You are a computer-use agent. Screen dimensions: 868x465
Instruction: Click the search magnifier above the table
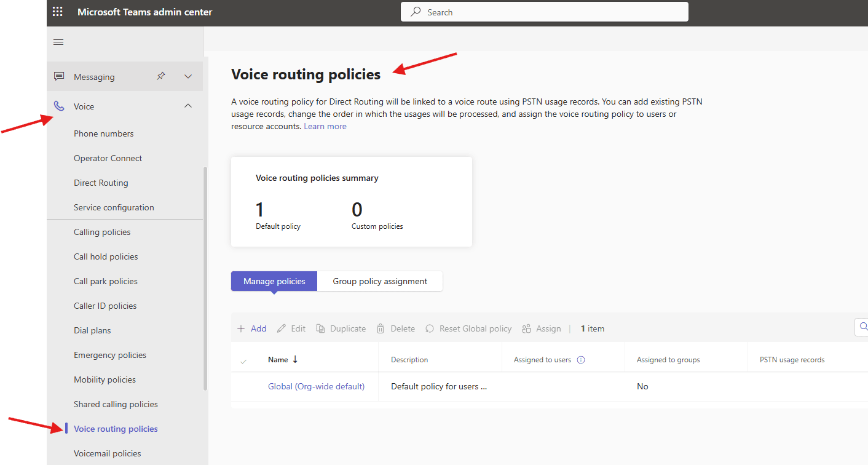pos(862,327)
